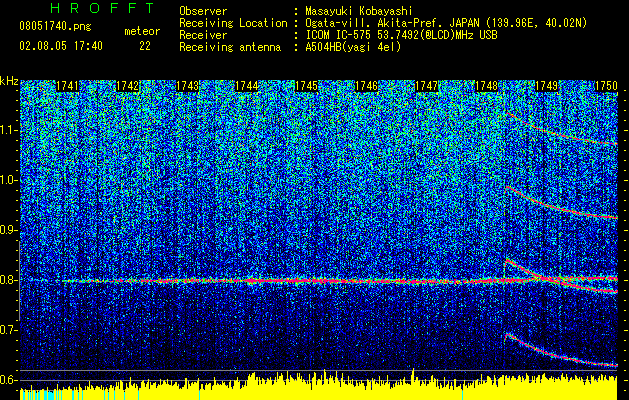
Task: Click the 1745 time marker
Action: (x=307, y=86)
